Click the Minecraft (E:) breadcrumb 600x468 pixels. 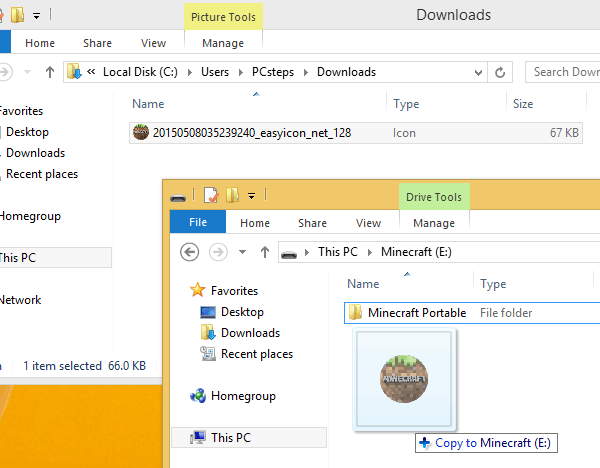pos(416,252)
